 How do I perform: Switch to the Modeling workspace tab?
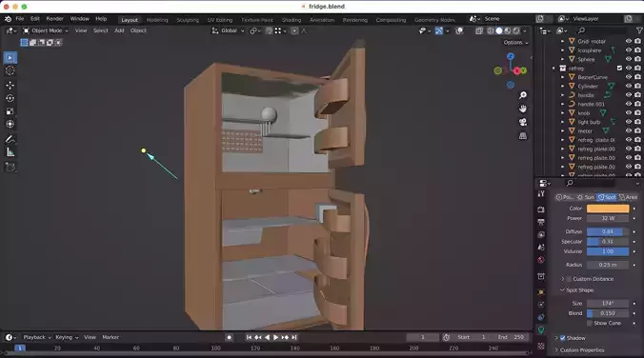click(x=157, y=20)
